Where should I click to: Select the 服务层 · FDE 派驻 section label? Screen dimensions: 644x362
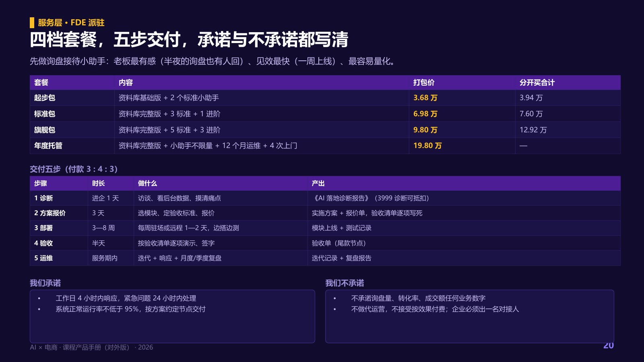[x=71, y=23]
